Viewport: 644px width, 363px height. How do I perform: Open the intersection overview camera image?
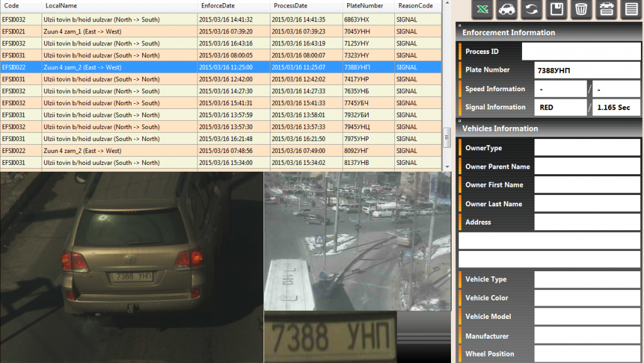(357, 240)
